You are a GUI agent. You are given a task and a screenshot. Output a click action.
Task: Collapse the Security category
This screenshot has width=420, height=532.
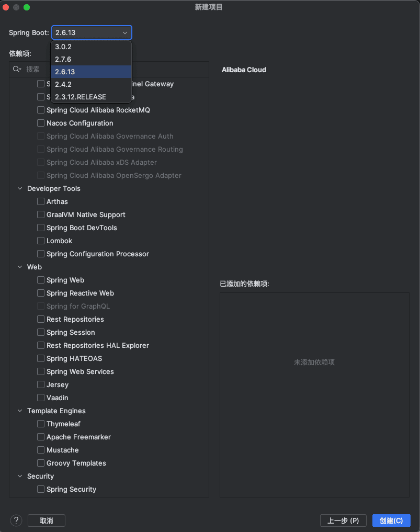20,477
